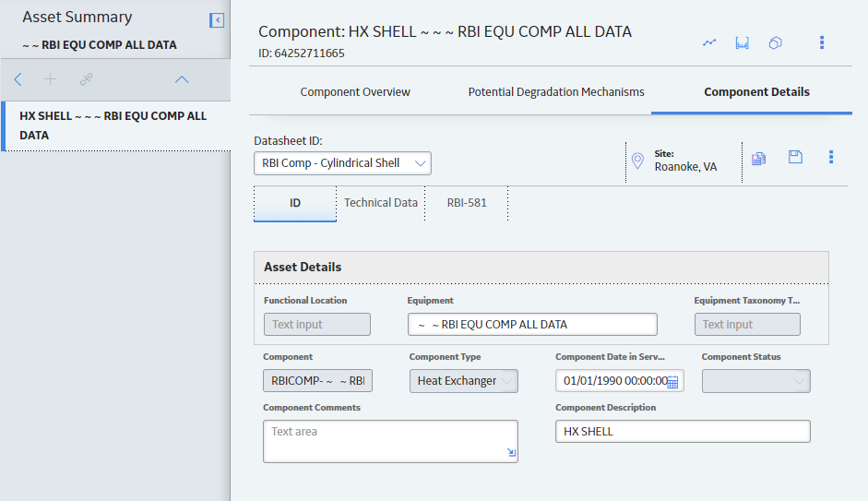Switch to Potential Degradation Mechanisms tab
Screen dimensions: 868x501
(x=556, y=92)
